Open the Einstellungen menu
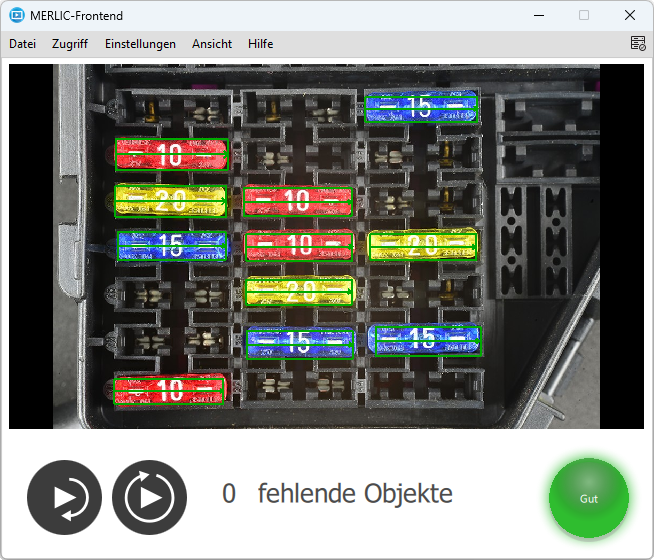The image size is (654, 560). (140, 44)
